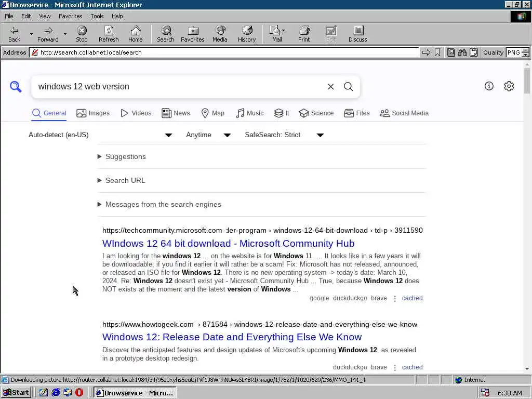Show browsing History pane
This screenshot has width=532, height=399.
[x=247, y=34]
